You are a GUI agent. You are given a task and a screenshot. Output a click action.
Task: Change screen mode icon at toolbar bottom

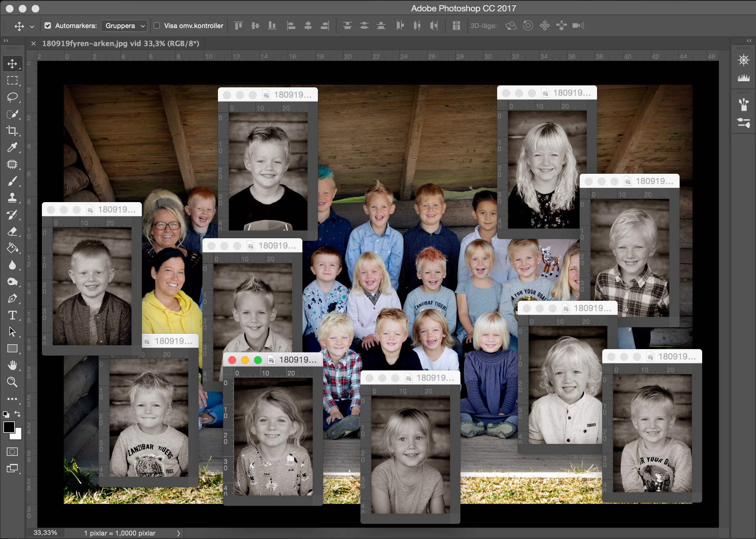click(x=12, y=468)
